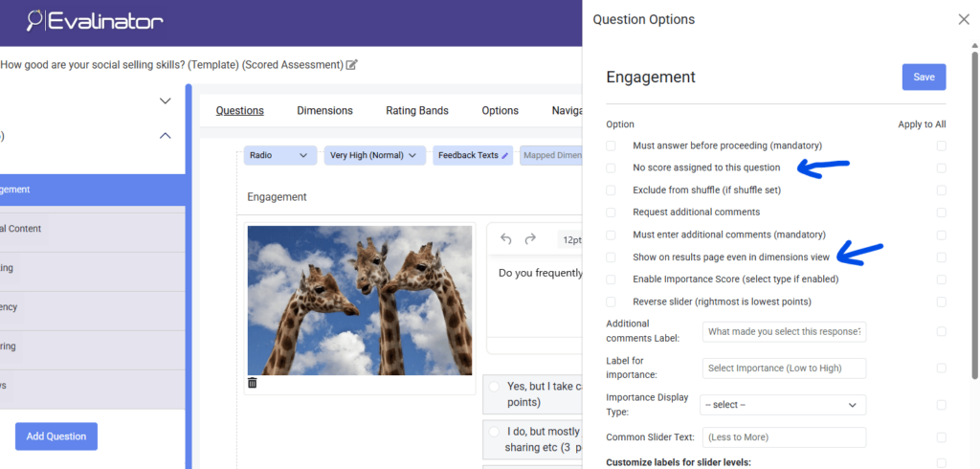Apply 'Reverse slider' option to all

click(942, 302)
